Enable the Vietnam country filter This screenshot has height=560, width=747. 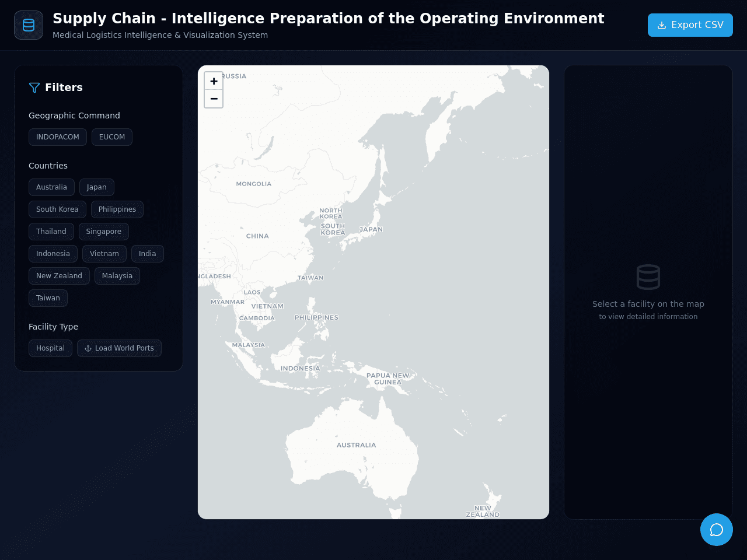(104, 254)
